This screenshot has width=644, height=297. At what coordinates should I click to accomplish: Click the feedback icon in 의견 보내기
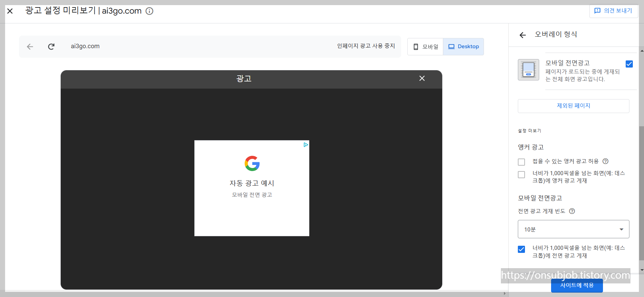tap(598, 11)
